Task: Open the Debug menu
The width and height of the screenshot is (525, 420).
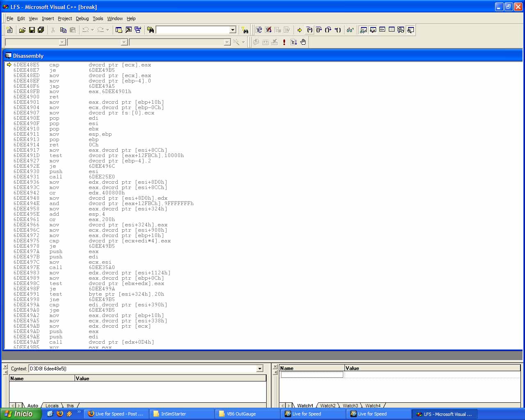Action: 82,18
